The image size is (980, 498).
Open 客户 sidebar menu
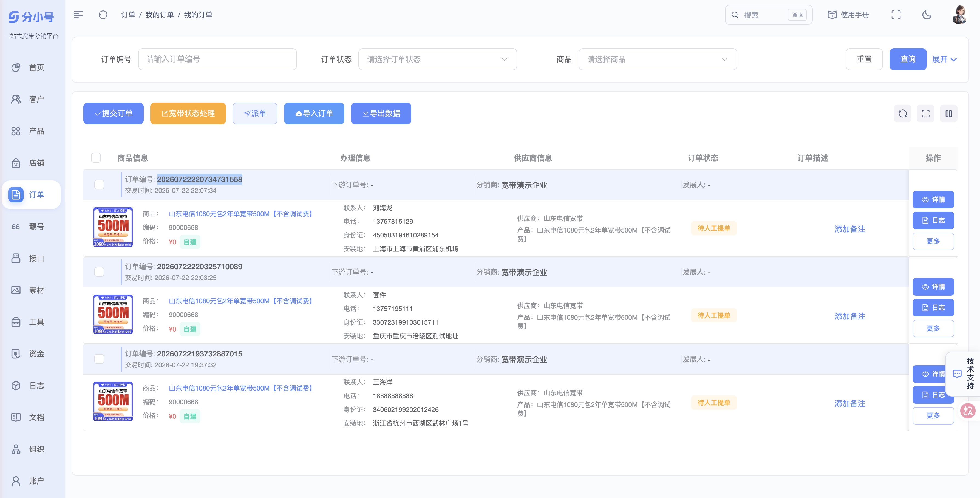[31, 99]
